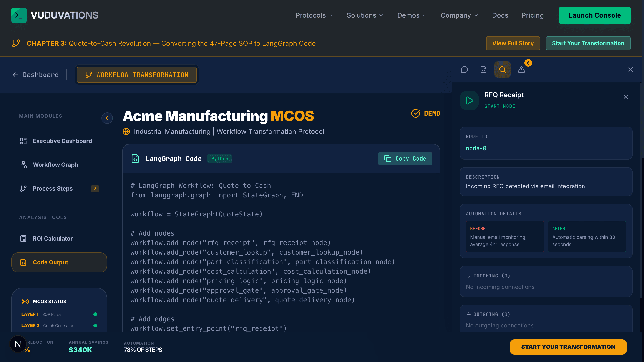Click the After automation details card
This screenshot has height=362, width=644.
[x=587, y=236]
